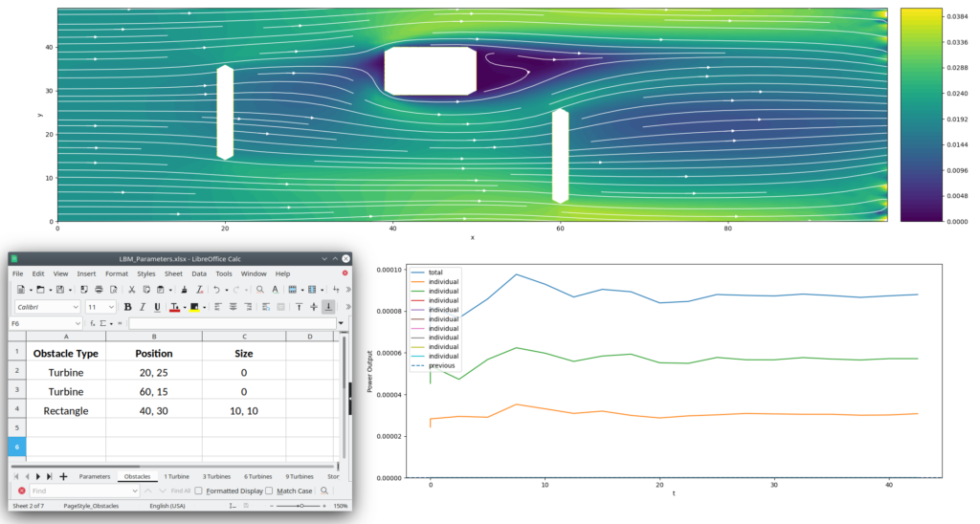Screen dimensions: 980x524
Task: Enable the Formatted Display checkbox
Action: (x=198, y=491)
